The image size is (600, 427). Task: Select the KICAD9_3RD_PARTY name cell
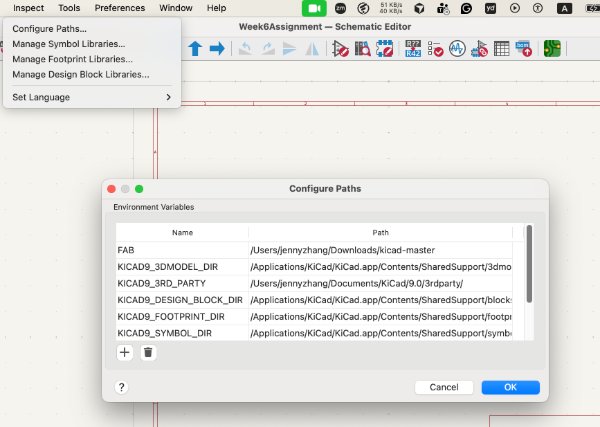click(x=183, y=284)
